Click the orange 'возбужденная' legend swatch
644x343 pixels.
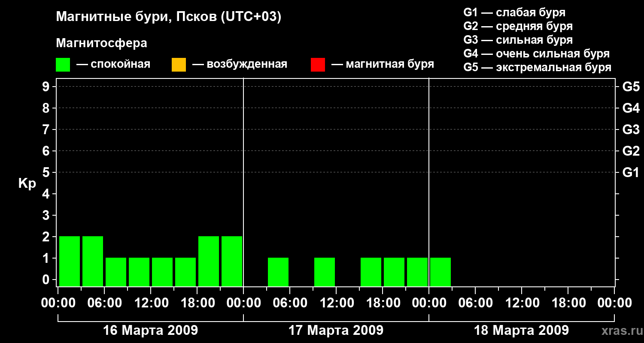tap(179, 65)
